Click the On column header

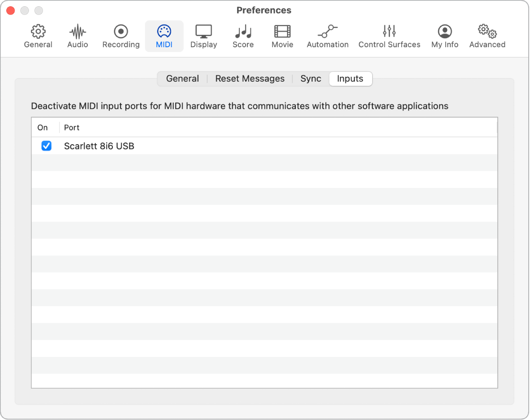click(x=43, y=127)
